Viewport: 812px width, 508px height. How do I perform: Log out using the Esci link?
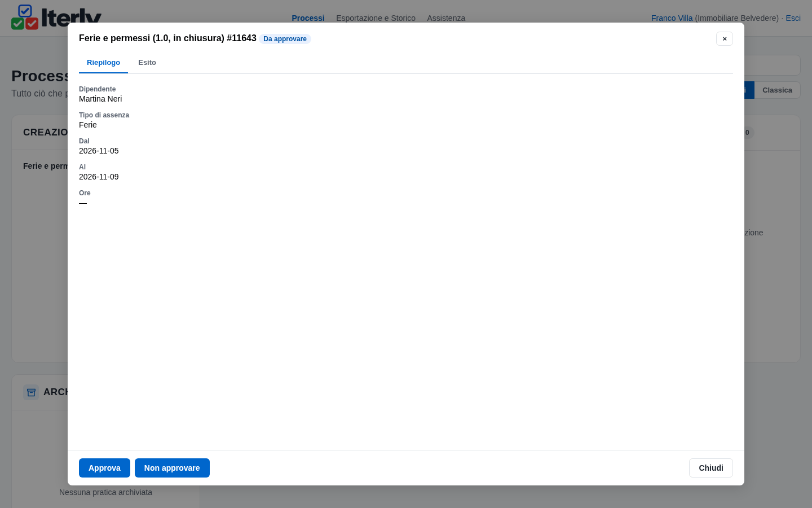click(793, 18)
